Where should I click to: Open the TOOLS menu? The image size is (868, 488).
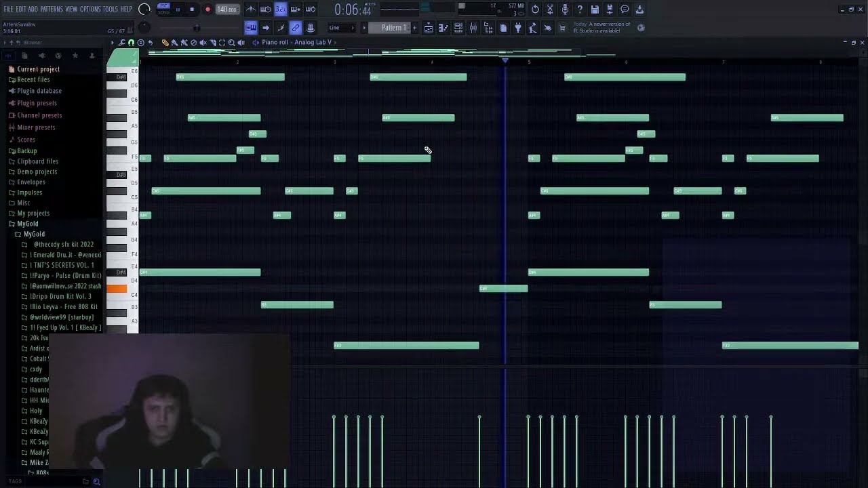pyautogui.click(x=110, y=9)
